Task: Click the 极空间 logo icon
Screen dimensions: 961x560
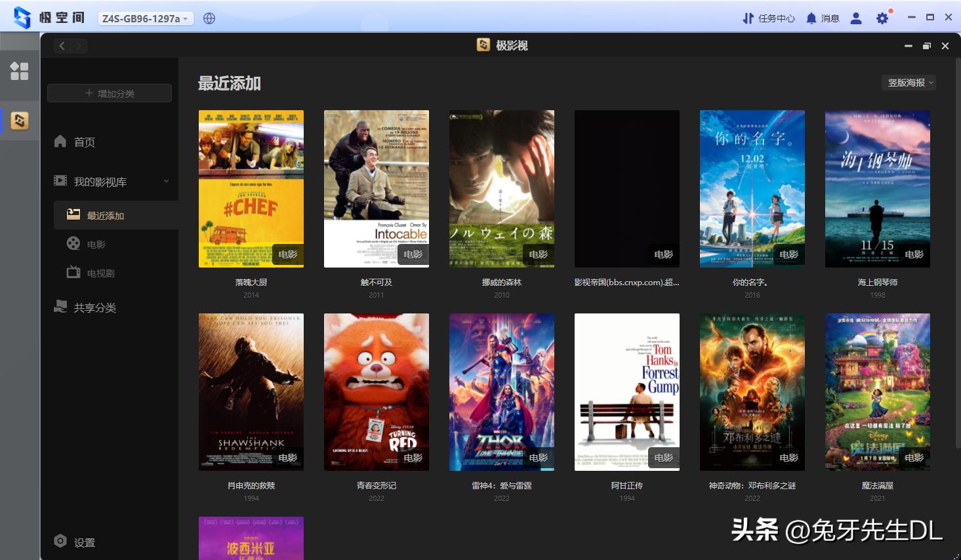Action: pyautogui.click(x=22, y=18)
